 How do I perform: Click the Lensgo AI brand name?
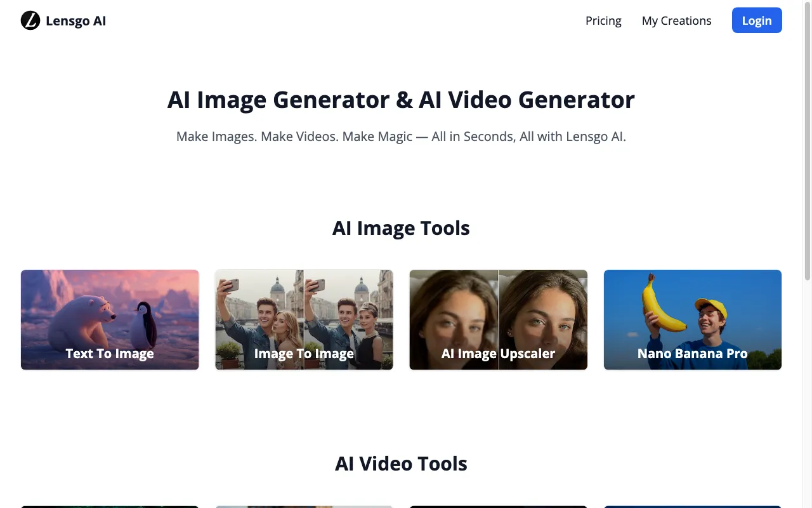click(x=75, y=21)
